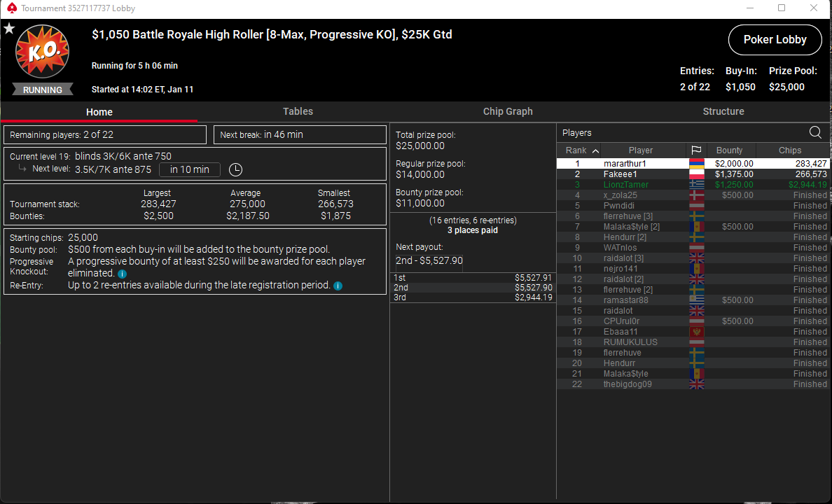Sort the list by Bounty column header
Image resolution: width=832 pixels, height=504 pixels.
point(729,150)
